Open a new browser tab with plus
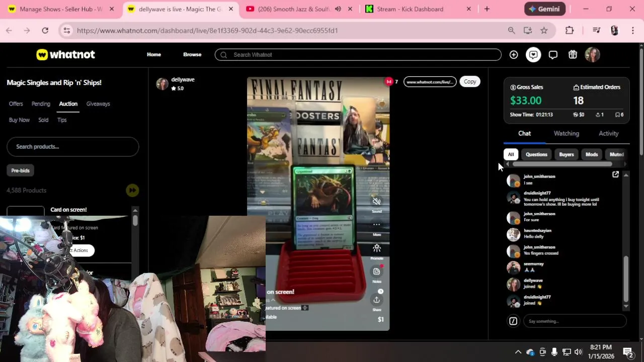This screenshot has width=644, height=362. click(x=487, y=9)
